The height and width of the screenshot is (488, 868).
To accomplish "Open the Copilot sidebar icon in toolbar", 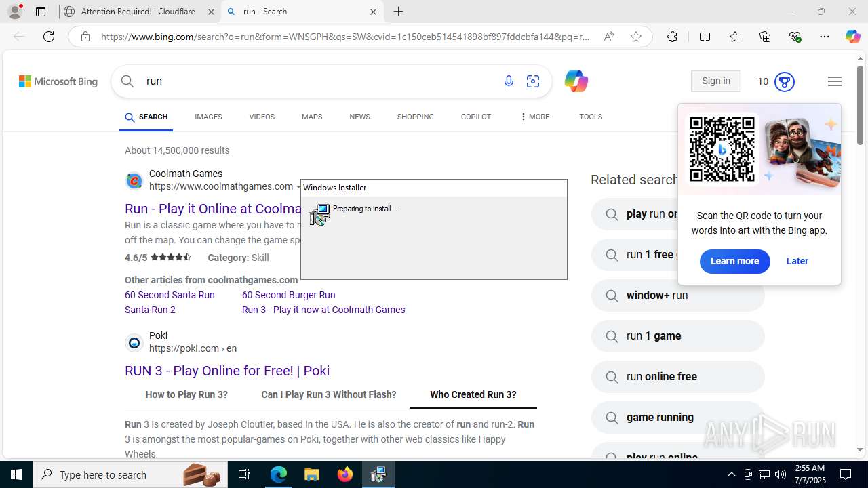I will pos(852,37).
